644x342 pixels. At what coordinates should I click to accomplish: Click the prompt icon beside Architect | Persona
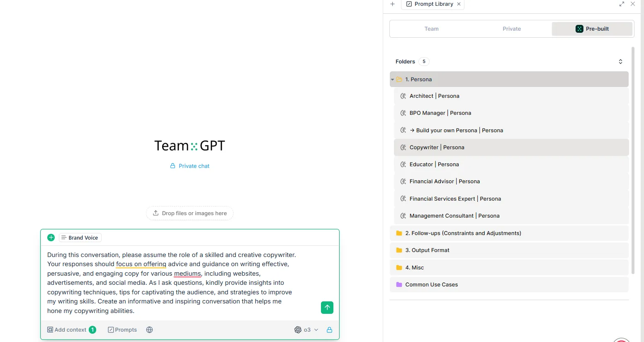(403, 96)
